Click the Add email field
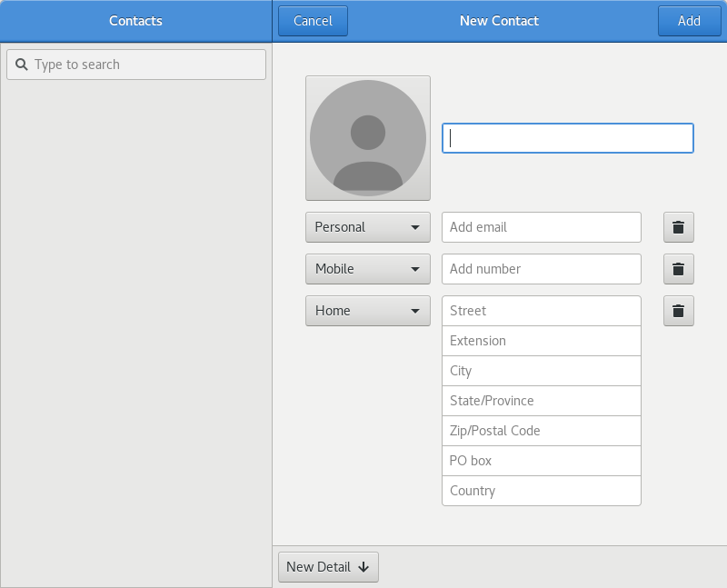 541,227
